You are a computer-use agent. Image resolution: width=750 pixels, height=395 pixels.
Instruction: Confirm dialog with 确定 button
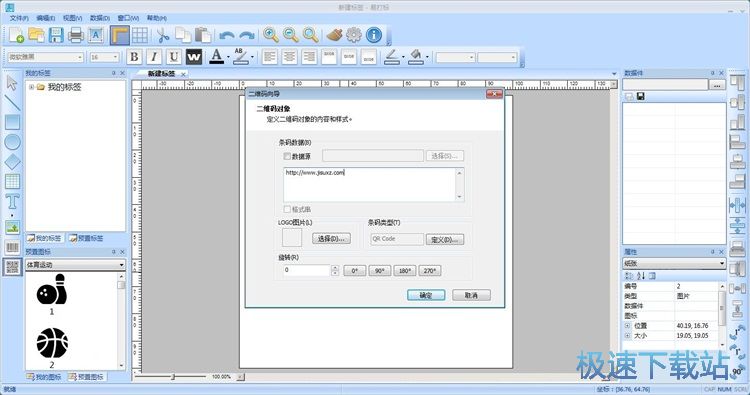coord(426,296)
